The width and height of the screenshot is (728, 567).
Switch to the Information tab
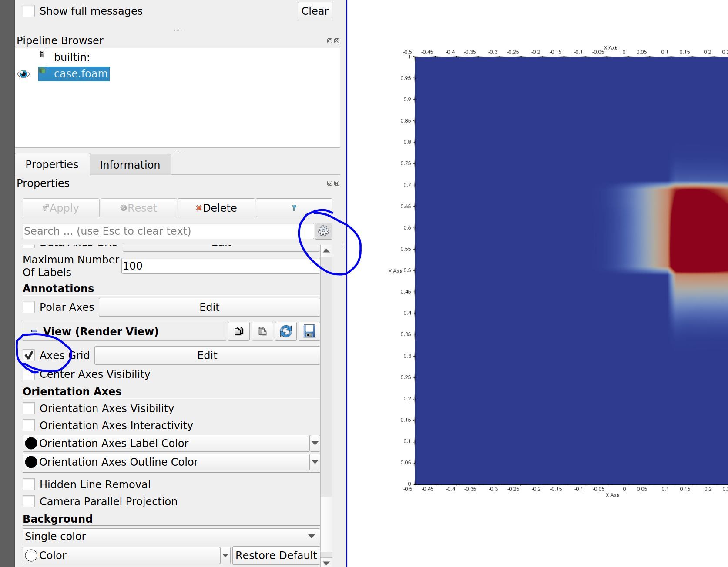coord(130,165)
